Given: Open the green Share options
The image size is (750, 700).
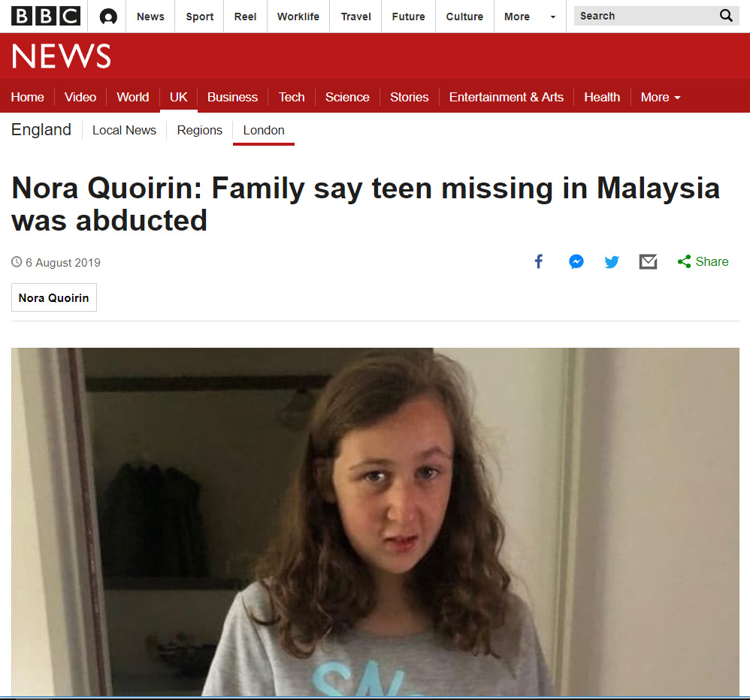Looking at the screenshot, I should pyautogui.click(x=703, y=261).
